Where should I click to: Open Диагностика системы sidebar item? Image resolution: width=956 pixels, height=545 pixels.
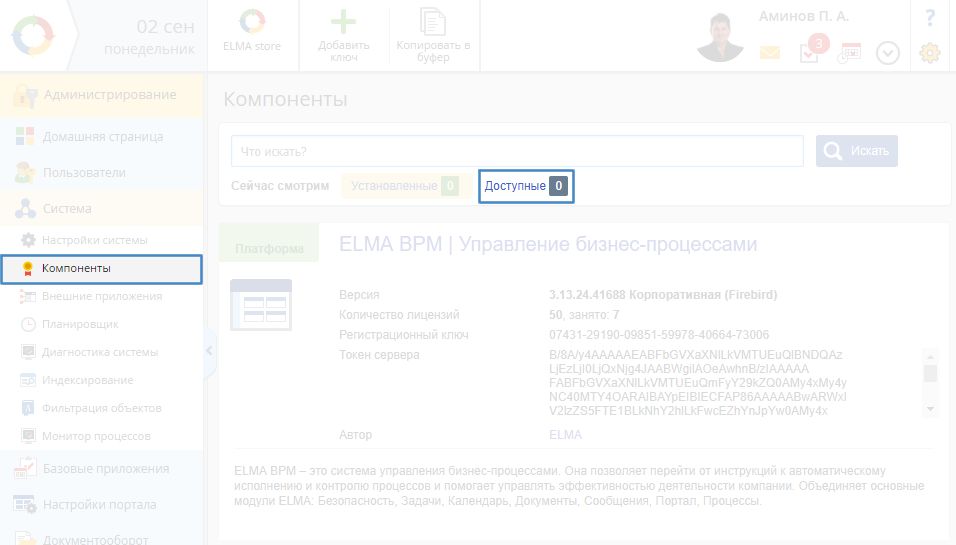click(101, 352)
